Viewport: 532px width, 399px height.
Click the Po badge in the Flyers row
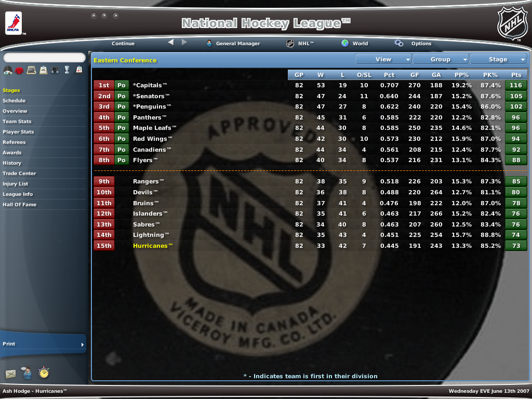pyautogui.click(x=122, y=160)
